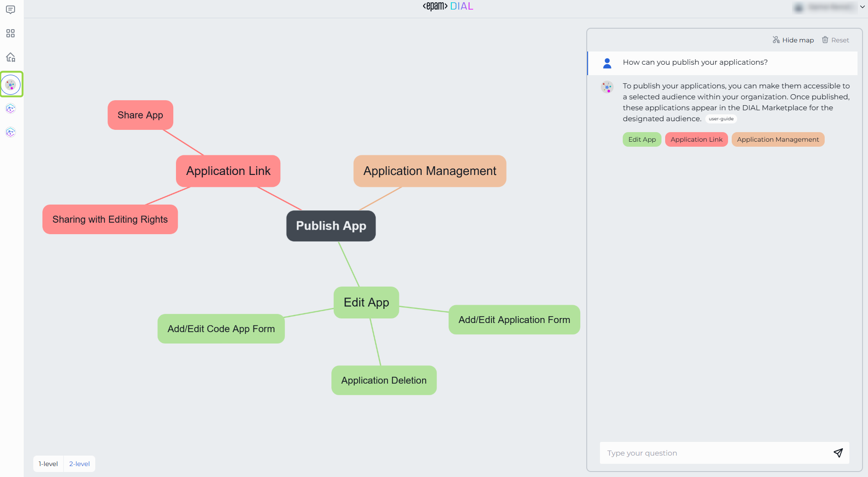Select the Application Link node on map
This screenshot has height=477, width=868.
(228, 171)
